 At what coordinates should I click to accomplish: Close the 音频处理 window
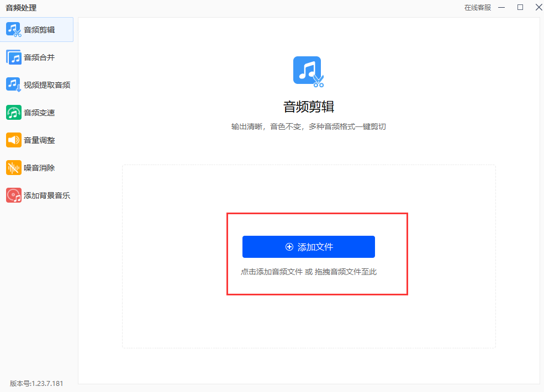pos(539,7)
